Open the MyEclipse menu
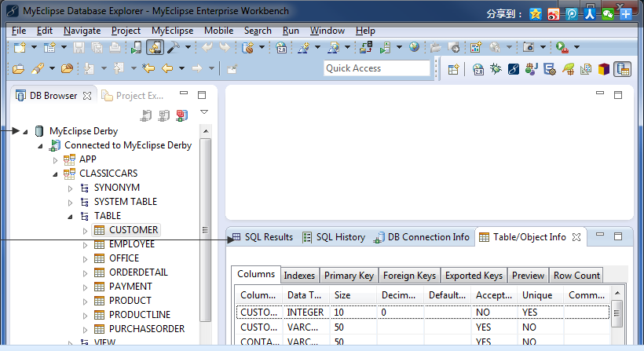 [x=173, y=31]
